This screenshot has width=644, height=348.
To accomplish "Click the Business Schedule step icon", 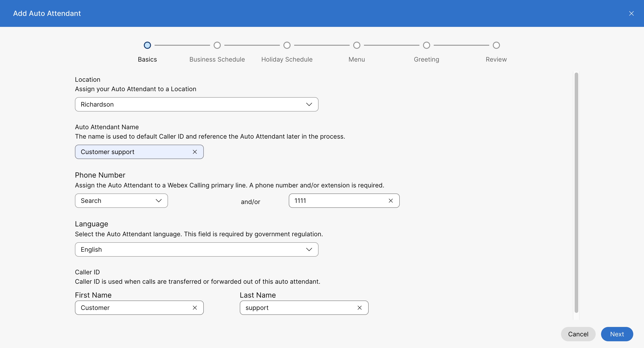I will pos(217,45).
